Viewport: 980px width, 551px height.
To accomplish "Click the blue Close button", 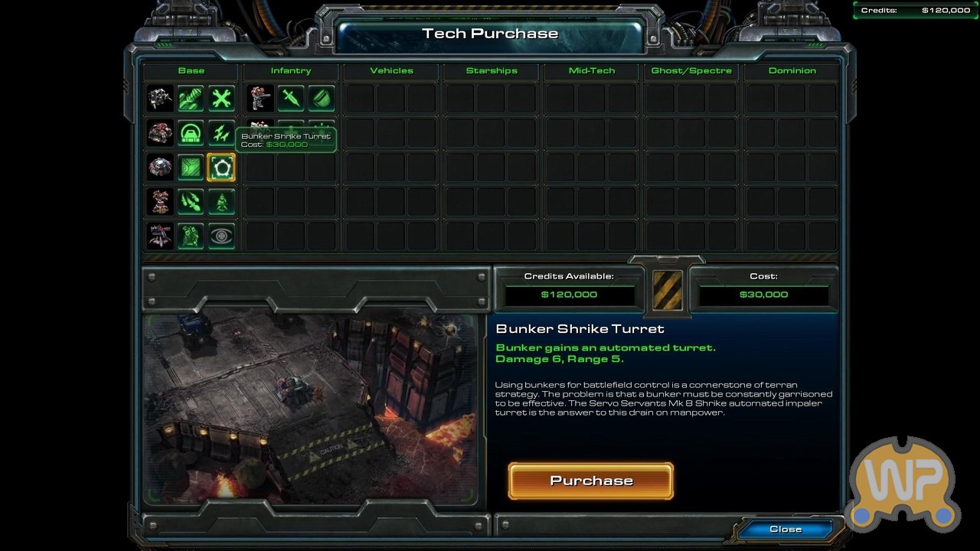I will click(x=786, y=529).
